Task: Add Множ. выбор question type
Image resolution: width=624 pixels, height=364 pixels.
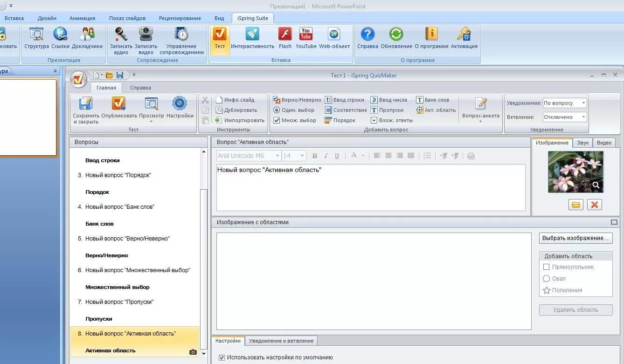Action: click(295, 120)
